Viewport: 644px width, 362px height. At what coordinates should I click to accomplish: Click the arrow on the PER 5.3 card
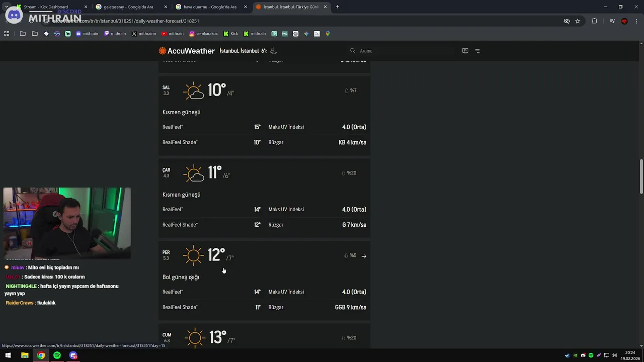click(364, 256)
